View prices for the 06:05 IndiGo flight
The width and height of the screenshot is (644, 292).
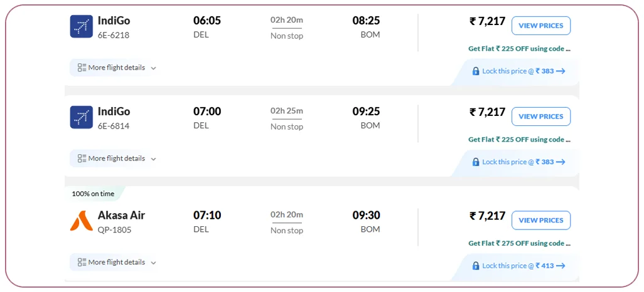coord(541,26)
